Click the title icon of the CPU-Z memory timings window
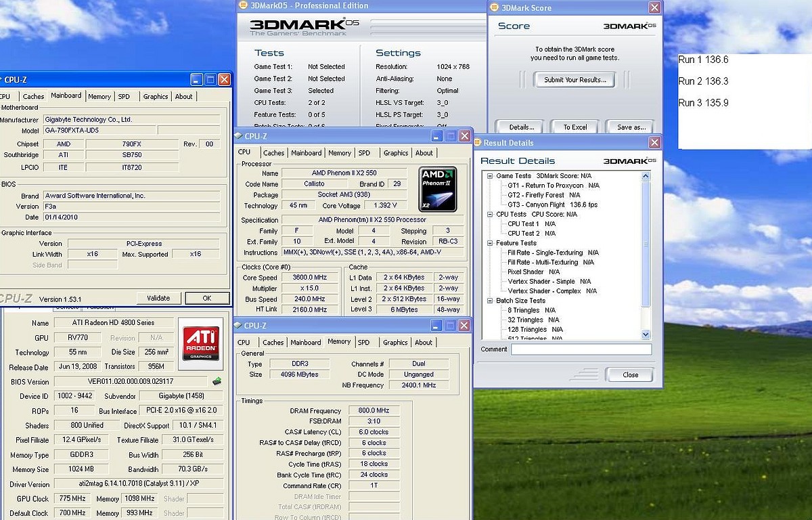The image size is (812, 520). 239,326
